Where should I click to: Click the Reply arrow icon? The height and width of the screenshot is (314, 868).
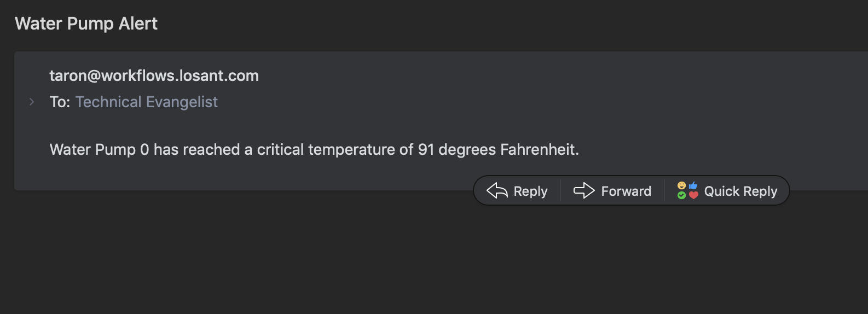[497, 190]
